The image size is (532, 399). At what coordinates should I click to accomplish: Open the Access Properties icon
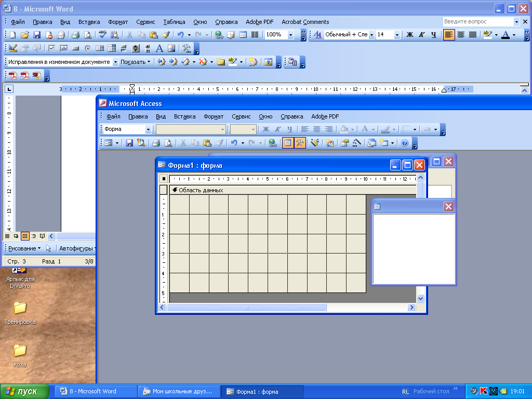[345, 143]
